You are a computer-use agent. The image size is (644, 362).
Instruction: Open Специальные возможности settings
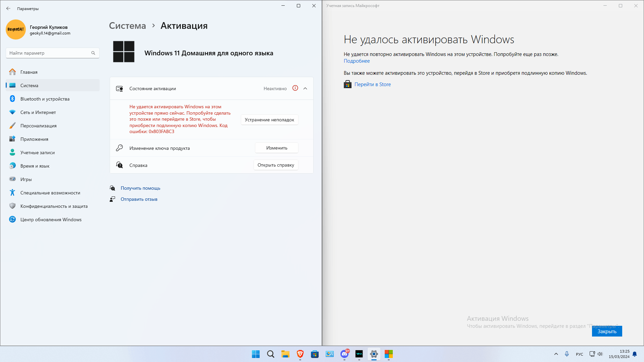pos(53,192)
